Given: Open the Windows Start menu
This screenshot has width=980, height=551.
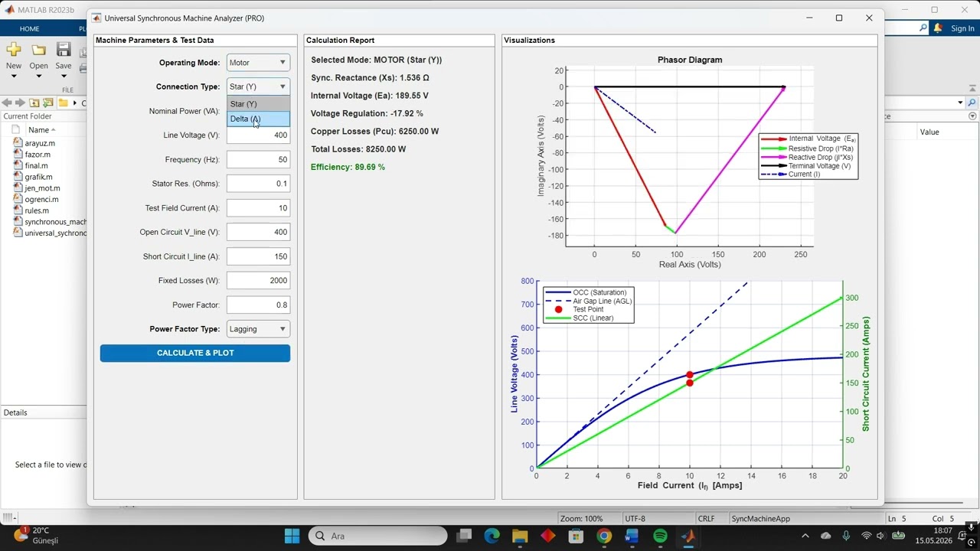Looking at the screenshot, I should click(x=292, y=536).
